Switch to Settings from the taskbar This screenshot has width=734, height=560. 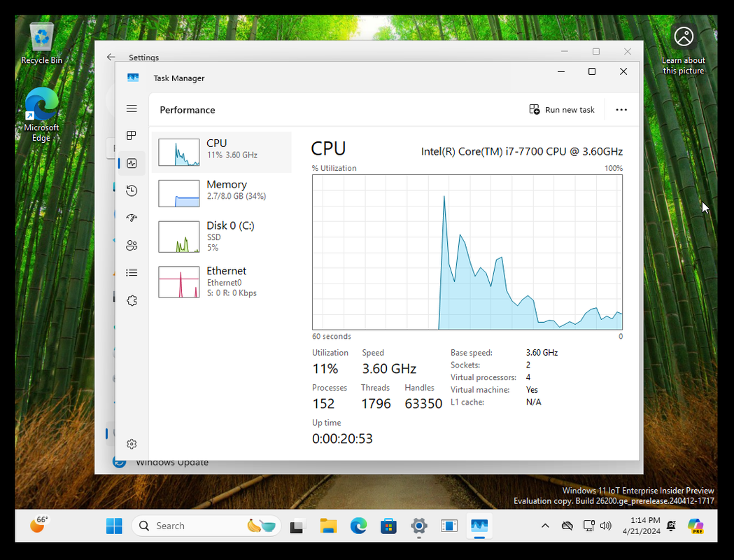coord(419,526)
